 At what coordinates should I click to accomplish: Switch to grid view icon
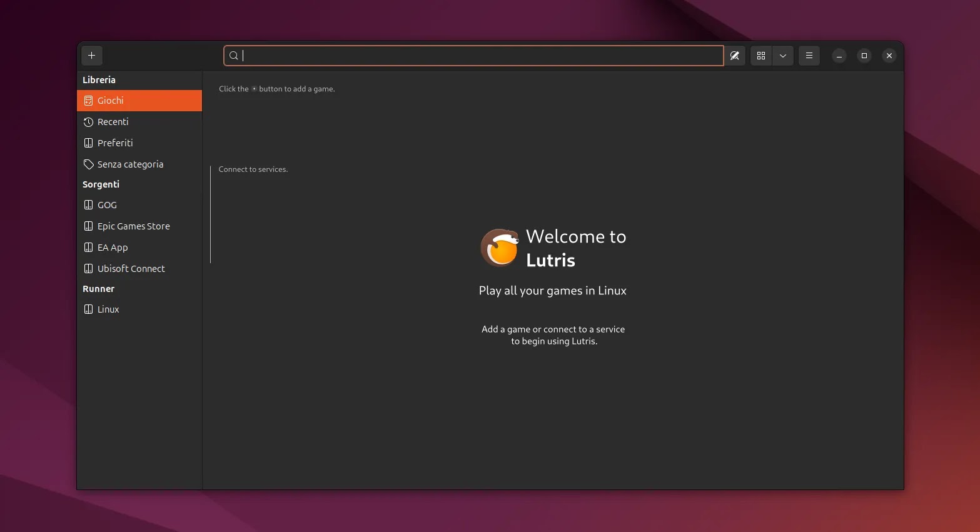761,56
